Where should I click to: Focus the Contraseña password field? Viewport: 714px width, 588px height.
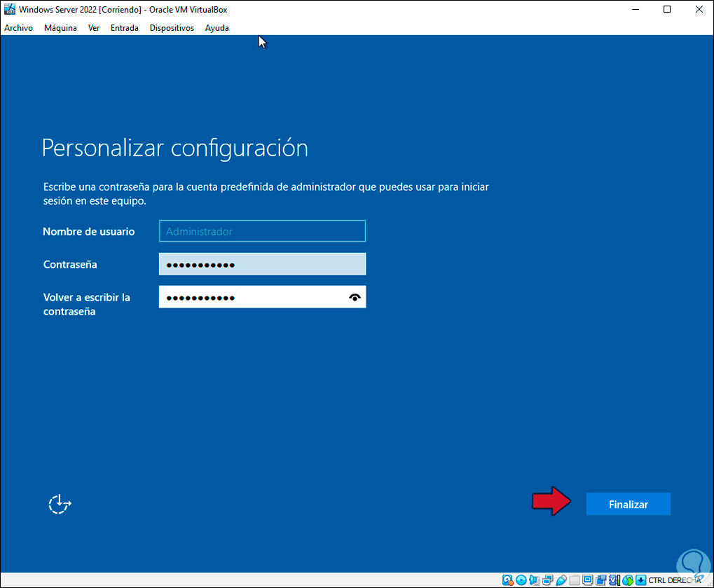coord(262,264)
